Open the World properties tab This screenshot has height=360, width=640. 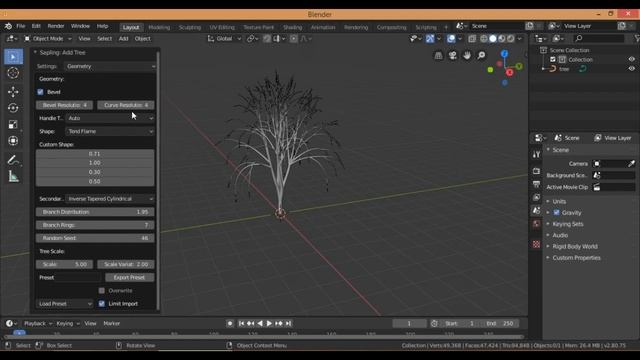point(536,224)
